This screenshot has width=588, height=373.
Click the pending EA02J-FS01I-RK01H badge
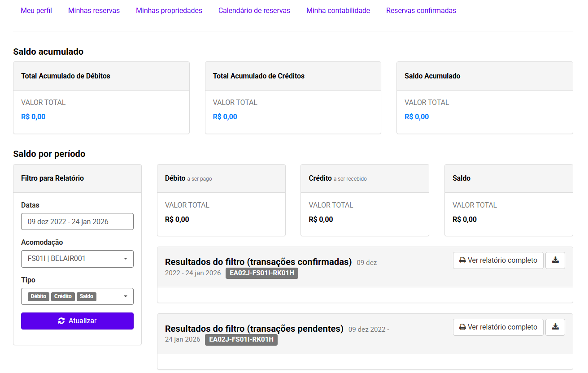tap(241, 340)
